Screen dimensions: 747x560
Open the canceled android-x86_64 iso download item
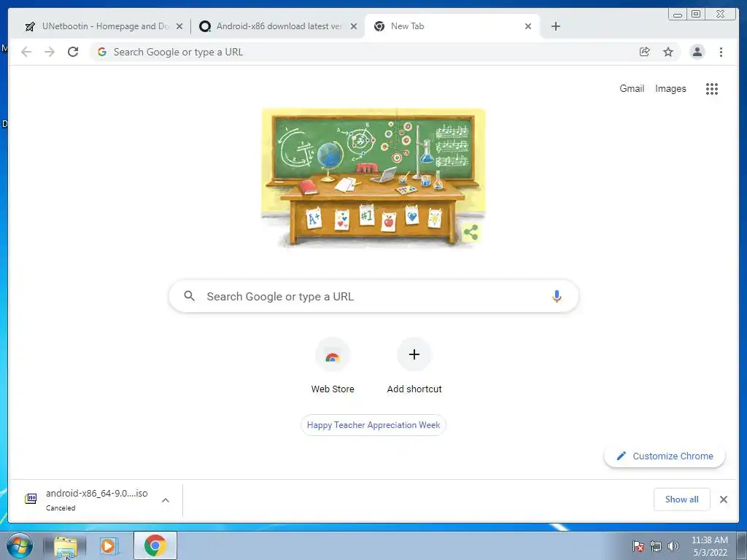point(90,499)
